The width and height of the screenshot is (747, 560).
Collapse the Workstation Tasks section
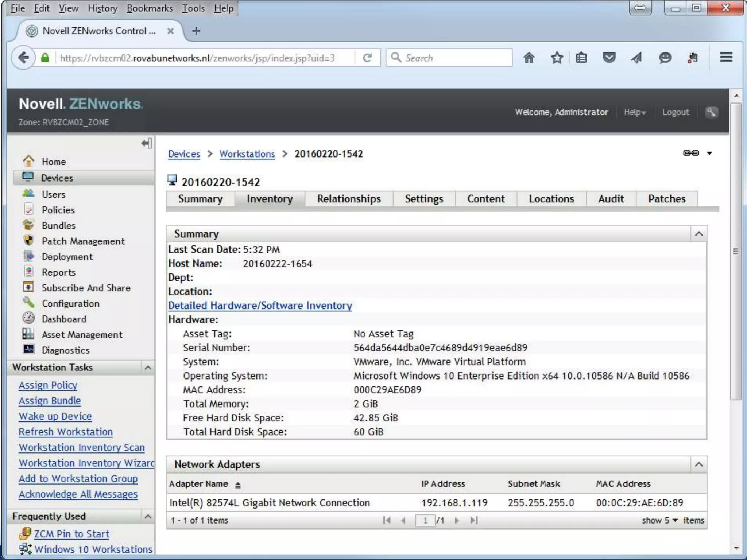(148, 367)
